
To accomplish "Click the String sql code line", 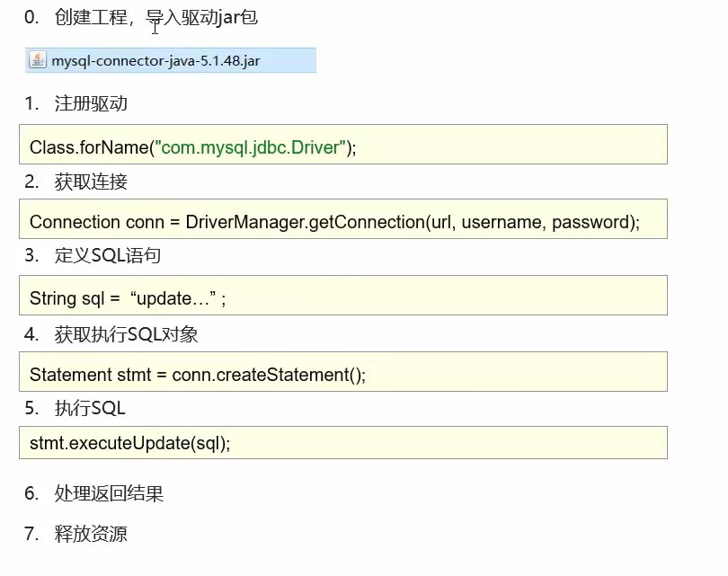I will (74, 298).
